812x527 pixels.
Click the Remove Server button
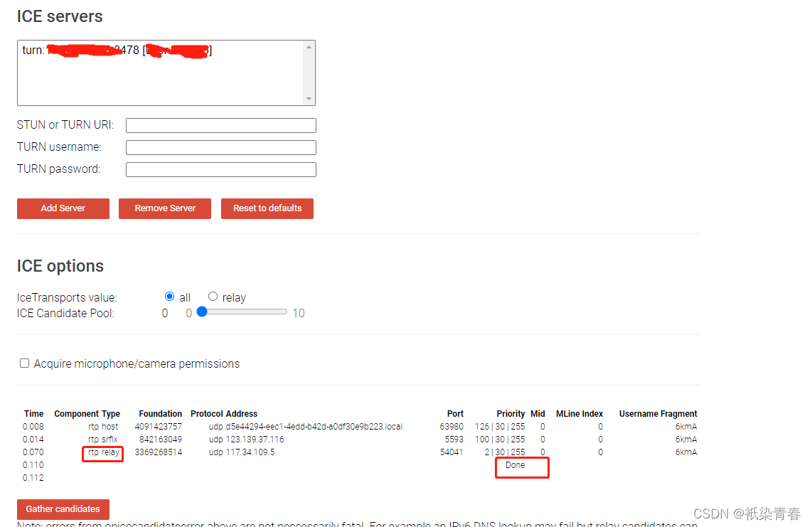[164, 208]
